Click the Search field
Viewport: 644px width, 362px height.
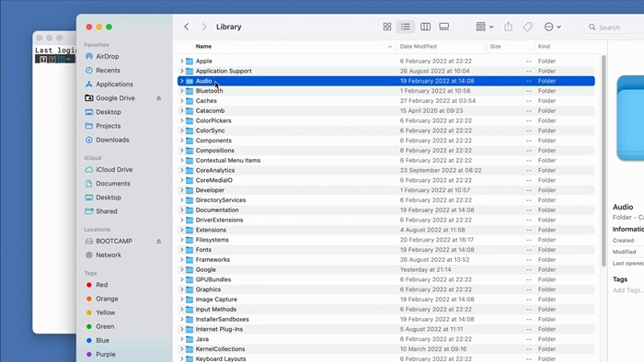tap(614, 27)
